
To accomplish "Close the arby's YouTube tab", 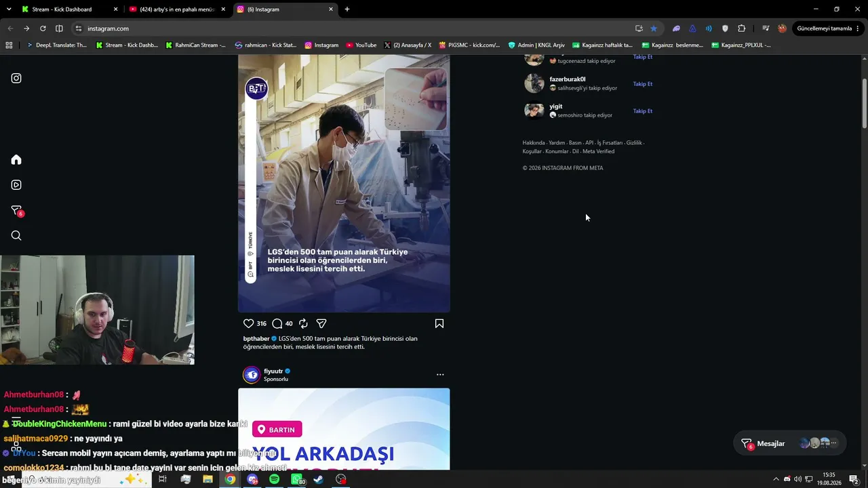I will (223, 9).
